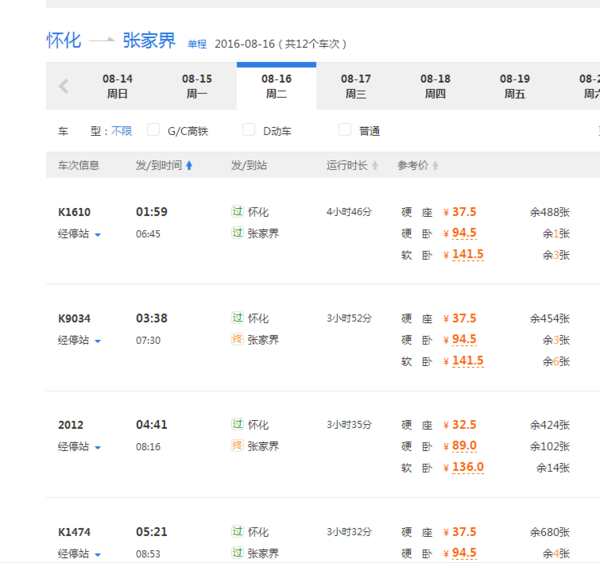Select K1474 硬座 price ¥37.5

click(460, 532)
